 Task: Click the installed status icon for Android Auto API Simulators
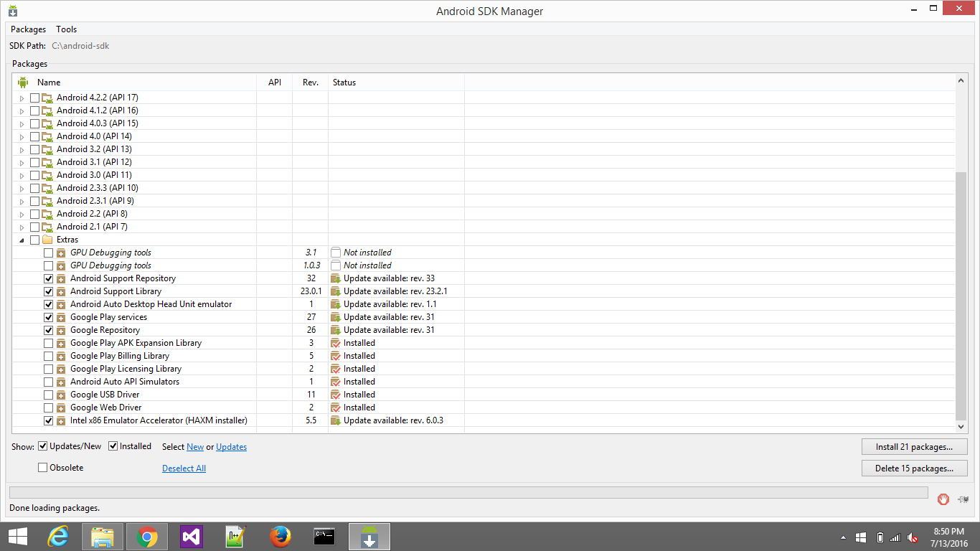(x=335, y=382)
